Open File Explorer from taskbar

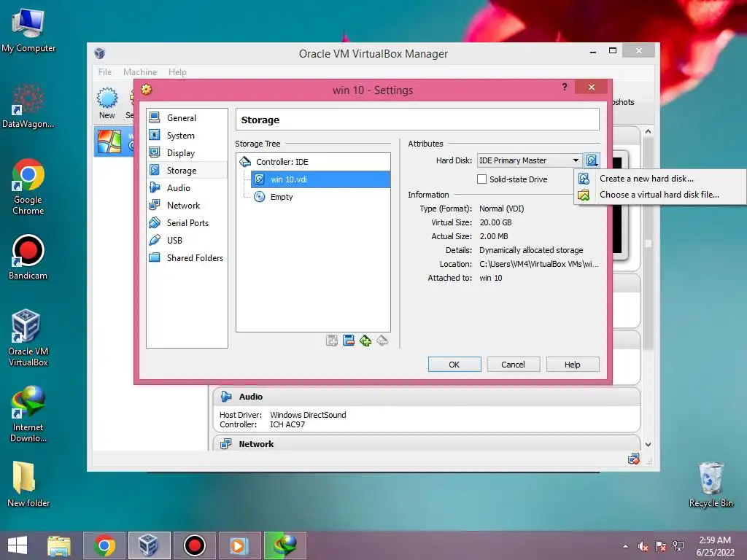click(60, 545)
